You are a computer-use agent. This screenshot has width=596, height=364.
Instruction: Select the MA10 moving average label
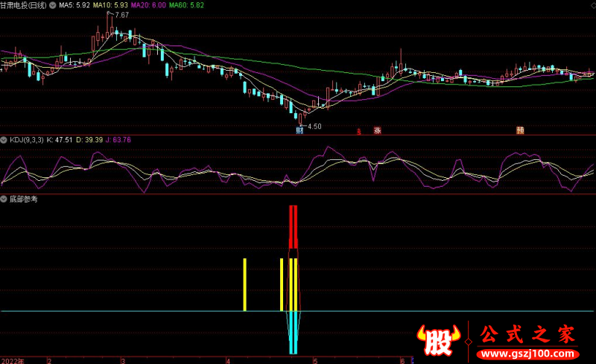click(x=108, y=5)
